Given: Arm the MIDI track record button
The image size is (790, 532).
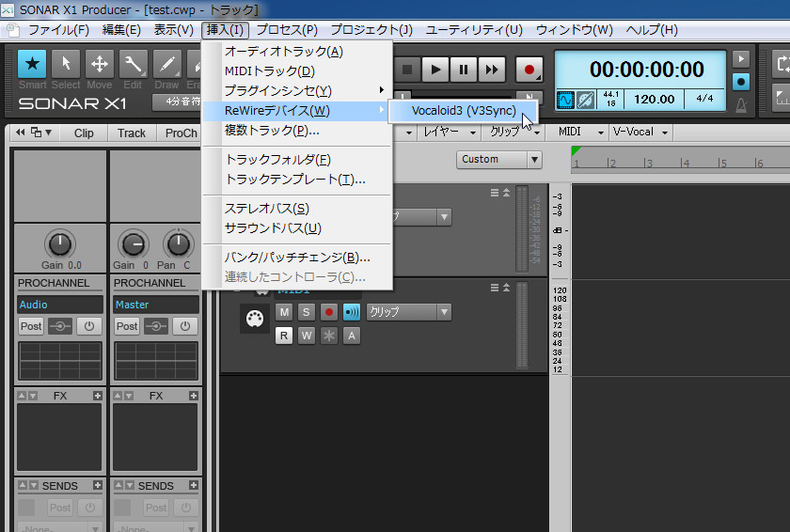Looking at the screenshot, I should (x=329, y=312).
